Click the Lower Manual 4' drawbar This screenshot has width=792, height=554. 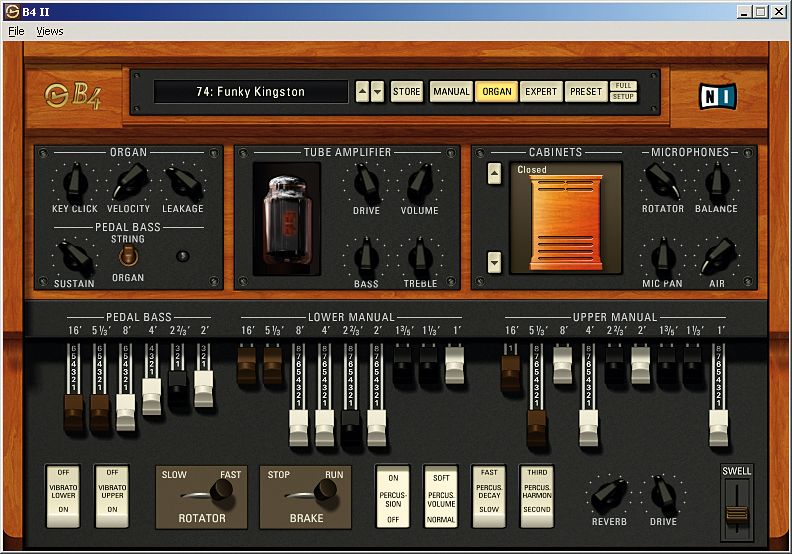tap(324, 428)
